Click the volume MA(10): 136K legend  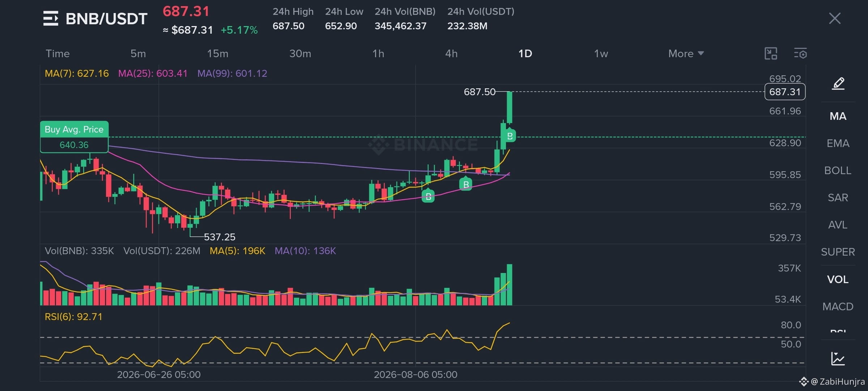click(305, 251)
